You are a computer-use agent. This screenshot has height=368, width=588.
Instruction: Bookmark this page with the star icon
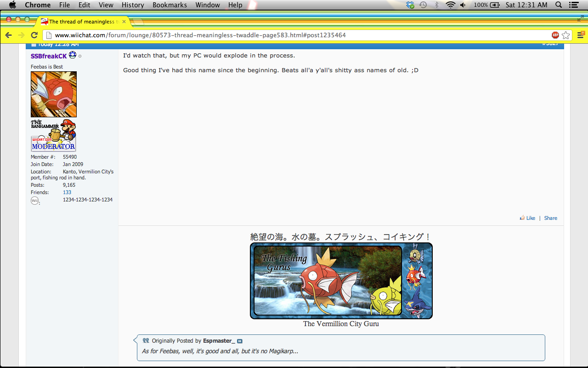point(566,35)
